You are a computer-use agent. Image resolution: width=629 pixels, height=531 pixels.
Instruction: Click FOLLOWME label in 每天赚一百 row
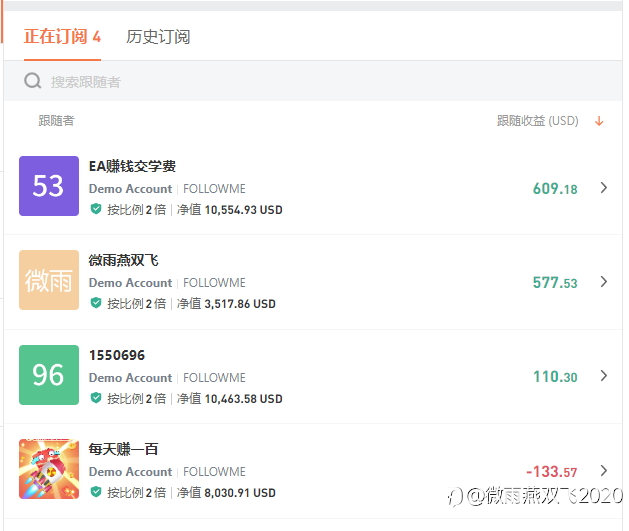(214, 472)
